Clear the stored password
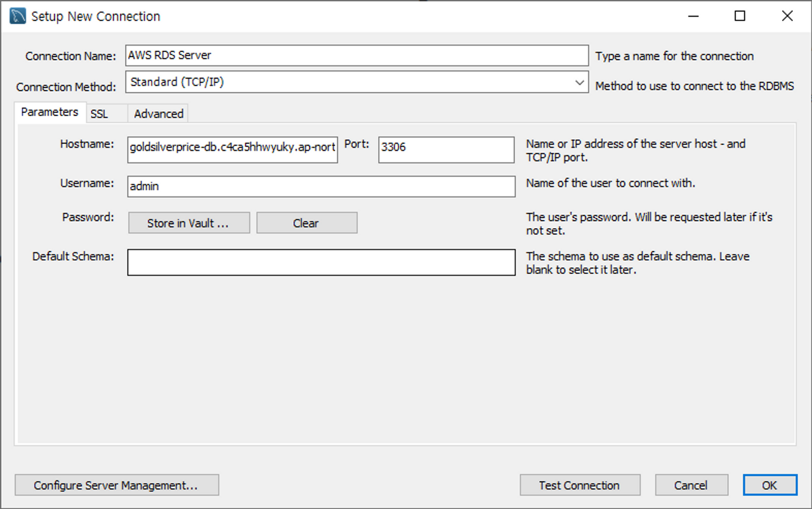The image size is (812, 509). pyautogui.click(x=307, y=223)
